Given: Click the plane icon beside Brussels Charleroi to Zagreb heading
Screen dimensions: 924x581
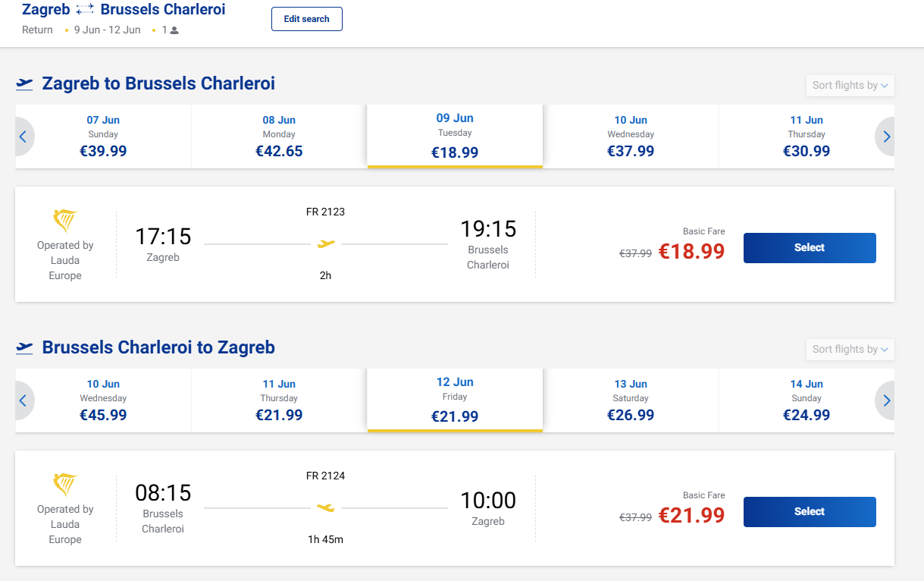Looking at the screenshot, I should [x=25, y=348].
